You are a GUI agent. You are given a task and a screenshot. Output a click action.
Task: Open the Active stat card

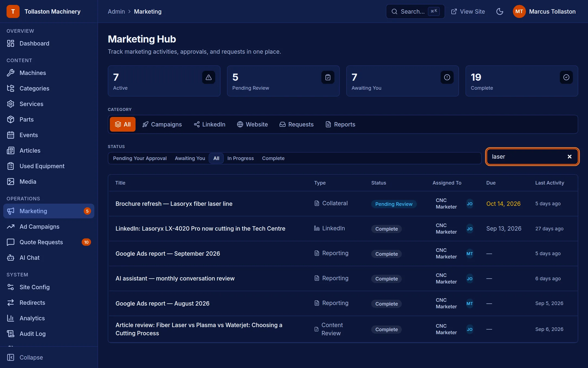[164, 81]
